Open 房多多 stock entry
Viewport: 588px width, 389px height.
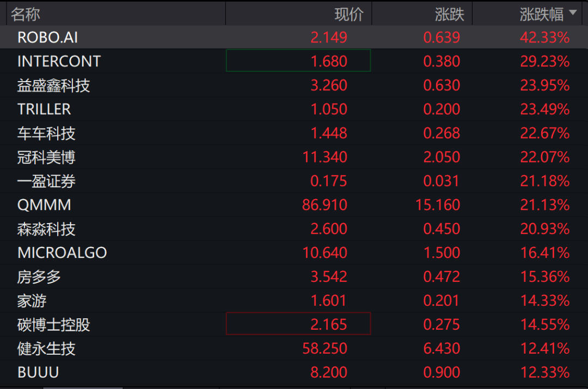pos(39,277)
